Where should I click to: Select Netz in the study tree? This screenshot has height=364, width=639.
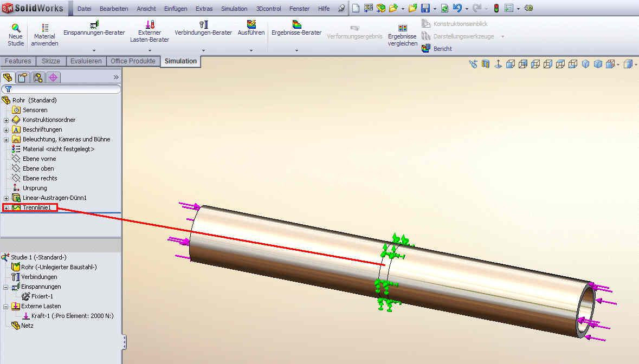coord(22,326)
